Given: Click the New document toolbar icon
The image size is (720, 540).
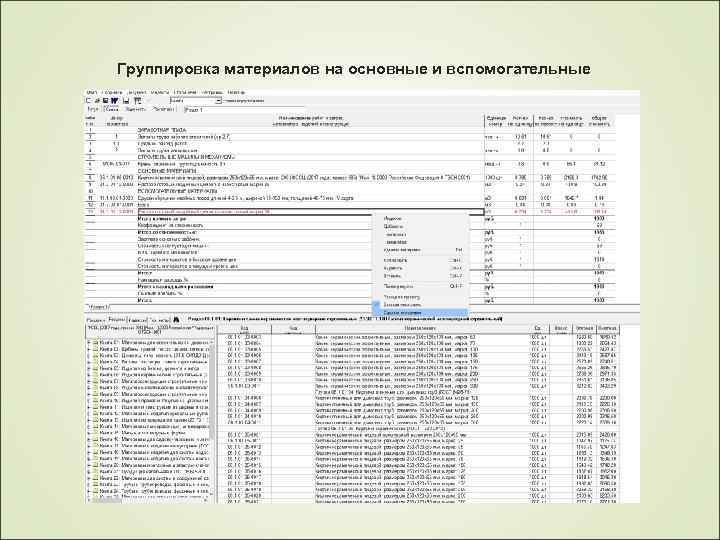Looking at the screenshot, I should [x=89, y=101].
